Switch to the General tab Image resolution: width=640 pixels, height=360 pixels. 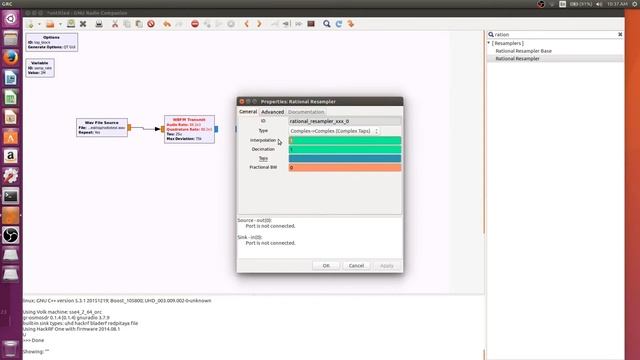[248, 111]
